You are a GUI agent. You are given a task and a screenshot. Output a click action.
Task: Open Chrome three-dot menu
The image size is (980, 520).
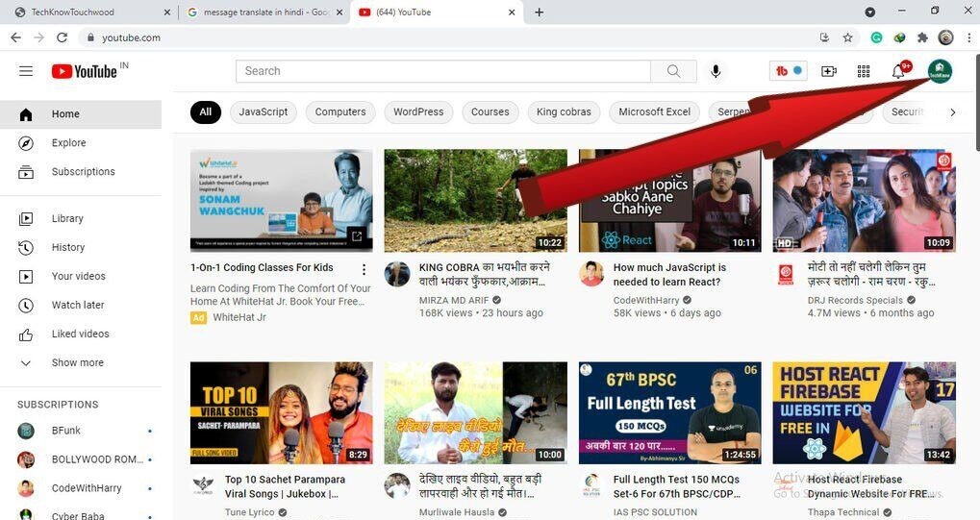click(x=969, y=37)
